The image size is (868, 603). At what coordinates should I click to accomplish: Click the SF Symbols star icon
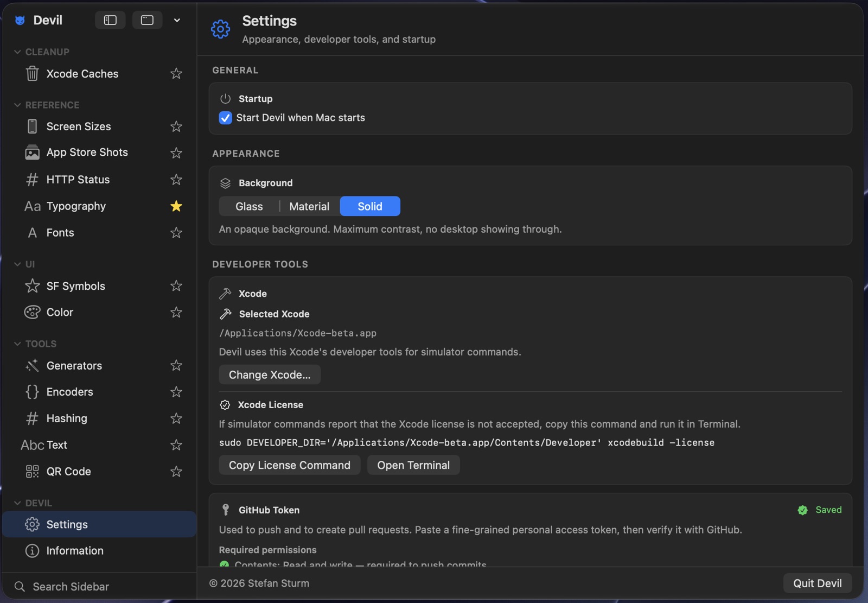[x=33, y=286]
